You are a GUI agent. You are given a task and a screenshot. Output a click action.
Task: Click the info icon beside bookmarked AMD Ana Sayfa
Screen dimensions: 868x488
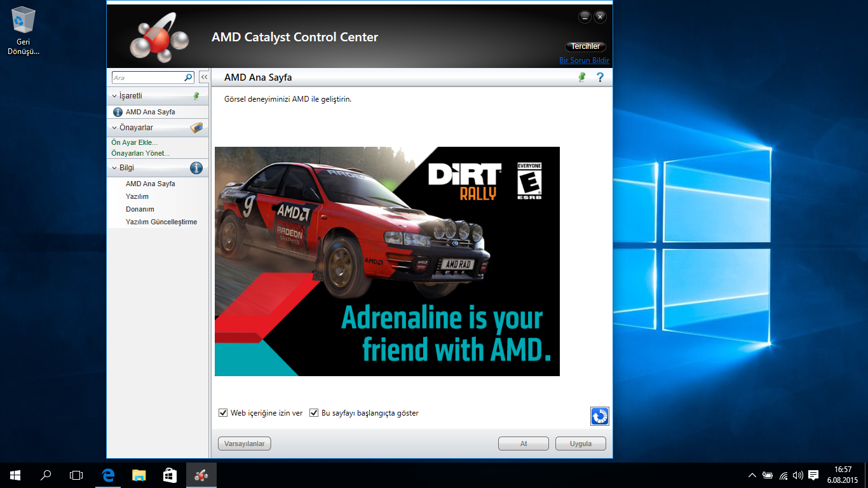[118, 112]
